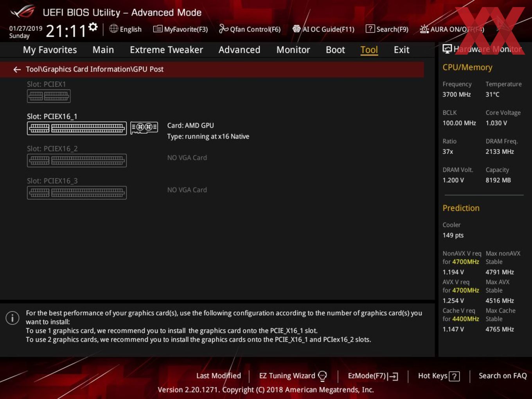
Task: Open the Advanced tab
Action: coord(239,50)
